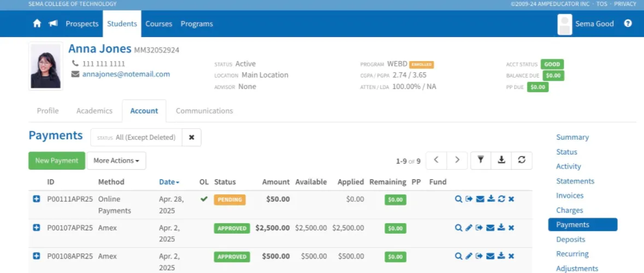Open Statements in account sidebar

[x=576, y=181]
